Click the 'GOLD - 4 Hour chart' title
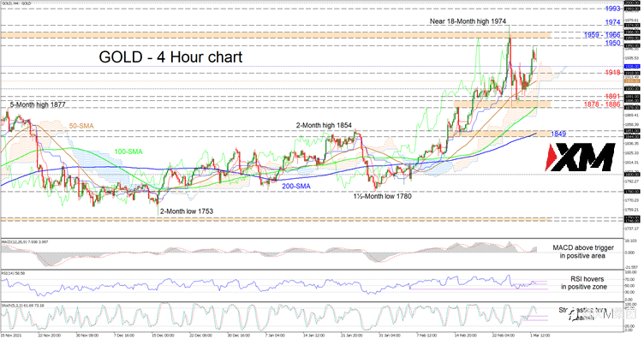The height and width of the screenshot is (339, 644). click(170, 56)
